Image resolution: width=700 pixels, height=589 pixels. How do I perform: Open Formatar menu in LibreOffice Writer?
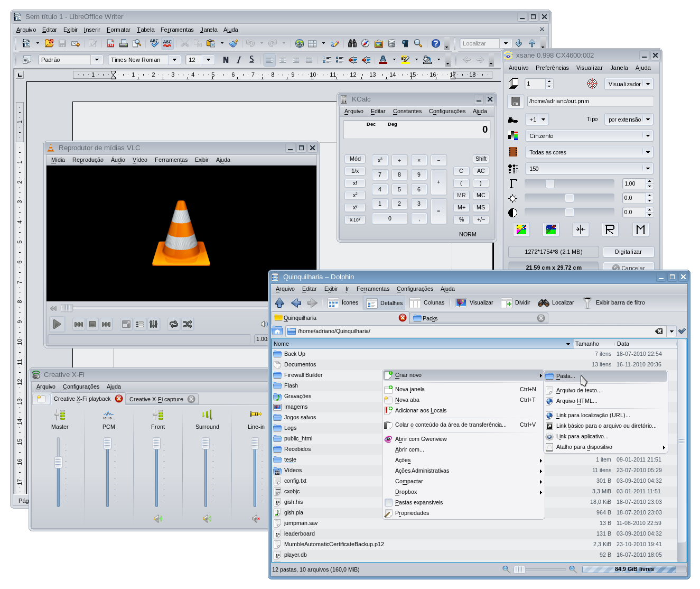tap(118, 30)
